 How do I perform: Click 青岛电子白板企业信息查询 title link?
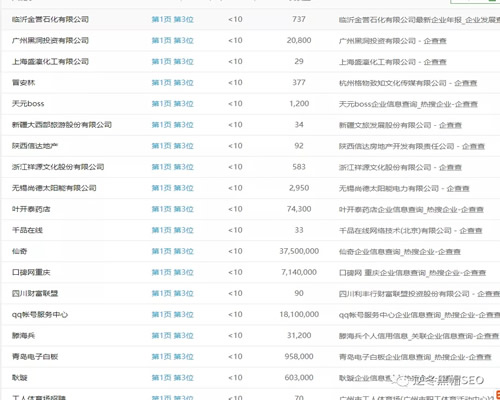[x=415, y=357]
